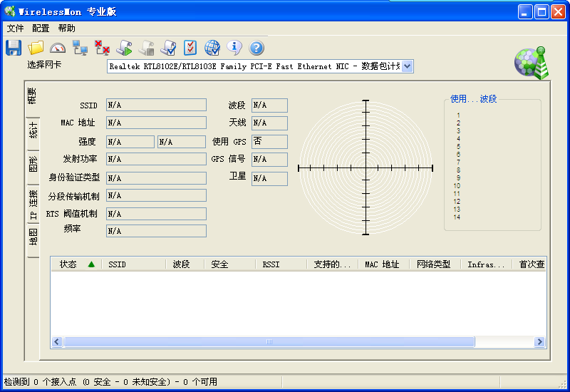Open the yellow folder icon in toolbar
This screenshot has height=392, width=570.
coord(36,48)
